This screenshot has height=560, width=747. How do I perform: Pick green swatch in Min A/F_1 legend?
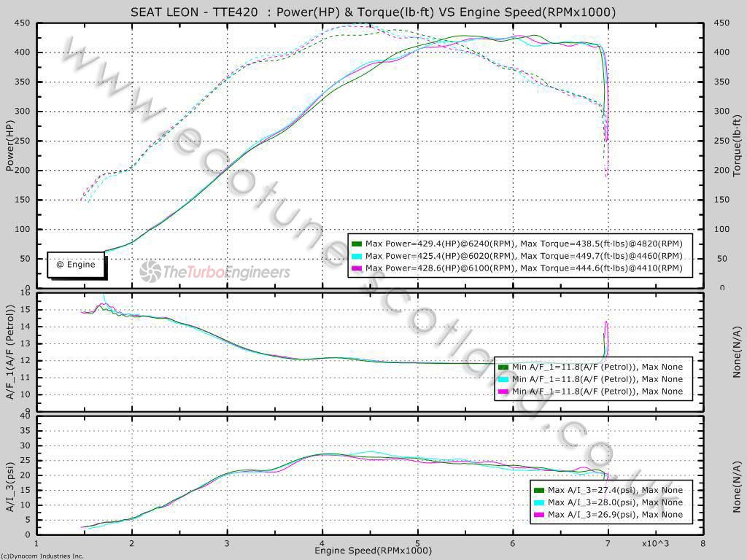(503, 367)
